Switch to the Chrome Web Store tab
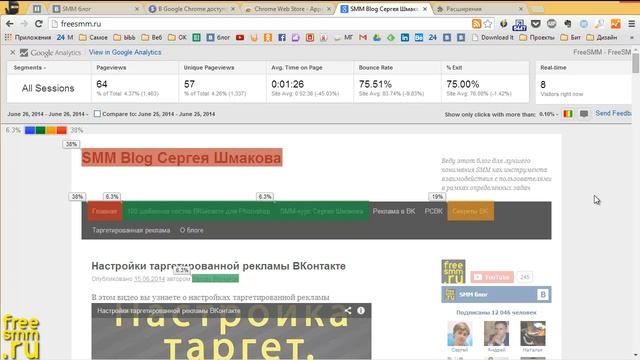This screenshot has height=360, width=640. [288, 9]
